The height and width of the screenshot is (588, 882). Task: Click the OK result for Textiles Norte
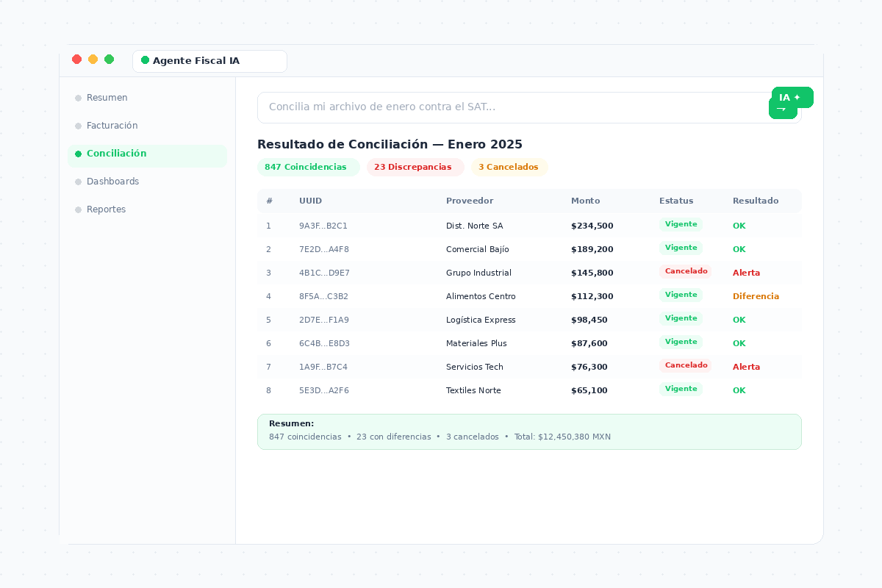pos(739,390)
